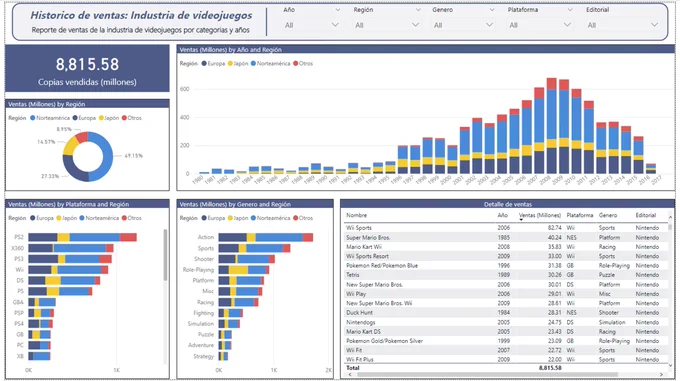Image resolution: width=680 pixels, height=381 pixels.
Task: Select the Nintendogs name cell
Action: click(360, 322)
